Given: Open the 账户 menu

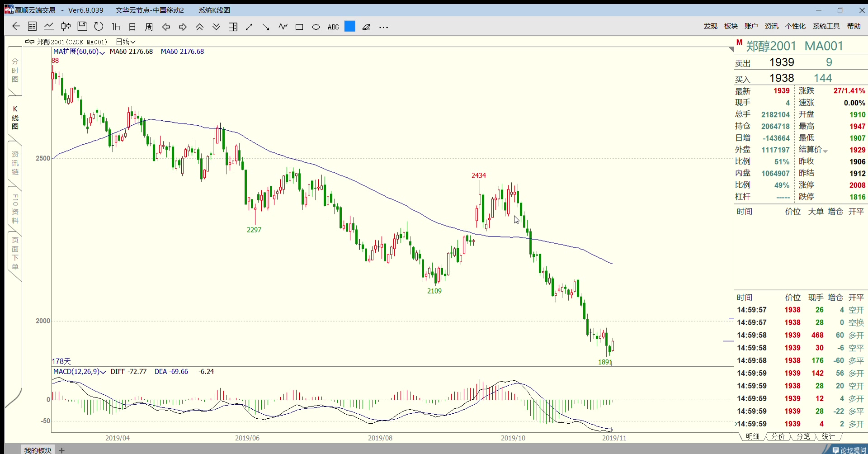Looking at the screenshot, I should point(751,26).
